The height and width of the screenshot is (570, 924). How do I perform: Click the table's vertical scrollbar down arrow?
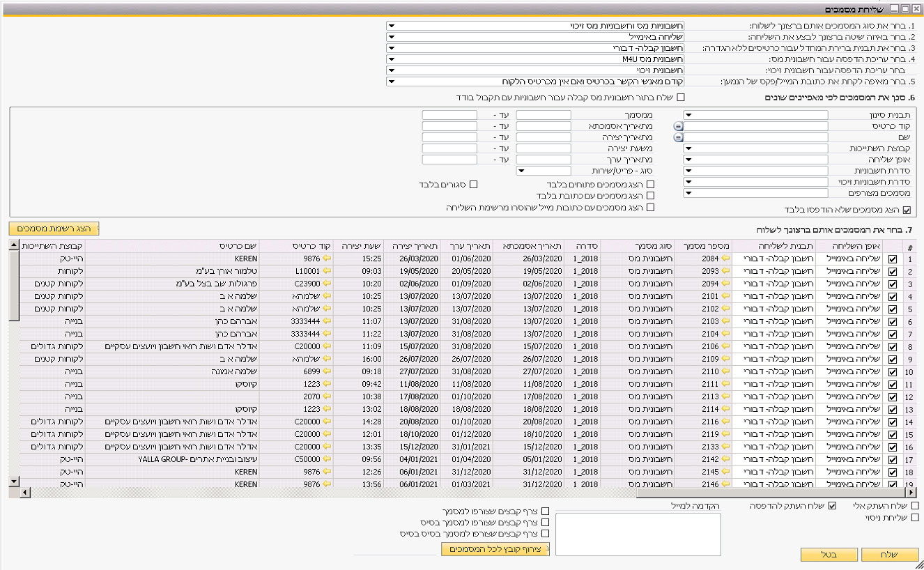coord(14,481)
